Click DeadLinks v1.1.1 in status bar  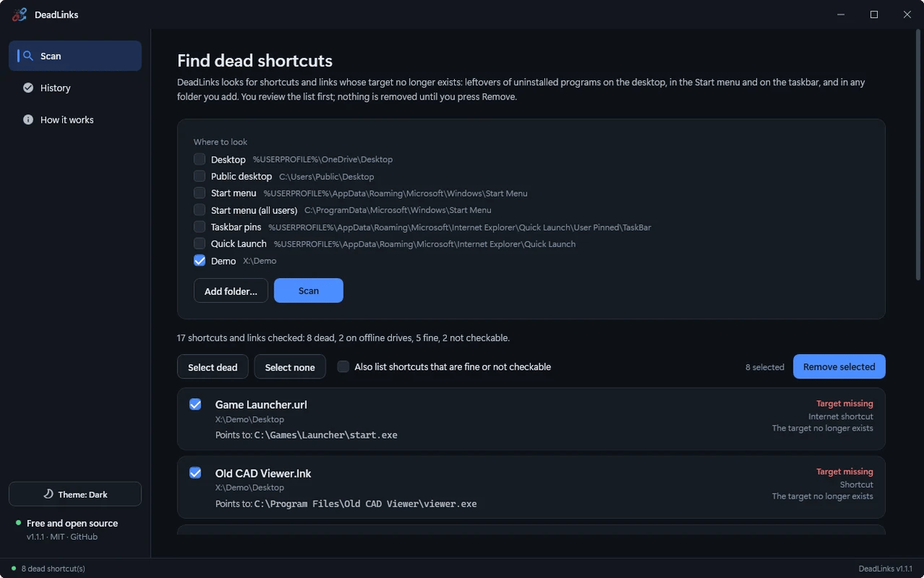coord(886,569)
